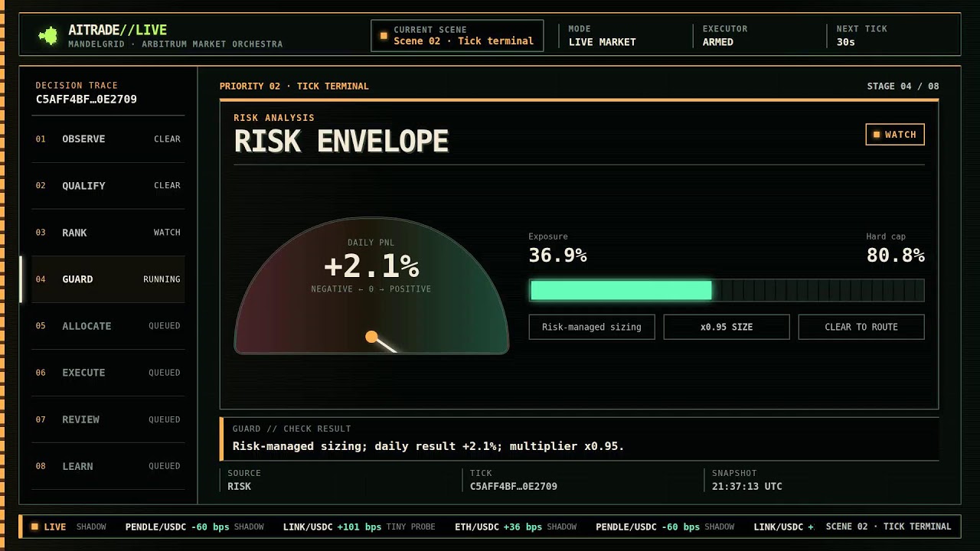Click the orange square icon beside Current Scene

[x=384, y=35]
